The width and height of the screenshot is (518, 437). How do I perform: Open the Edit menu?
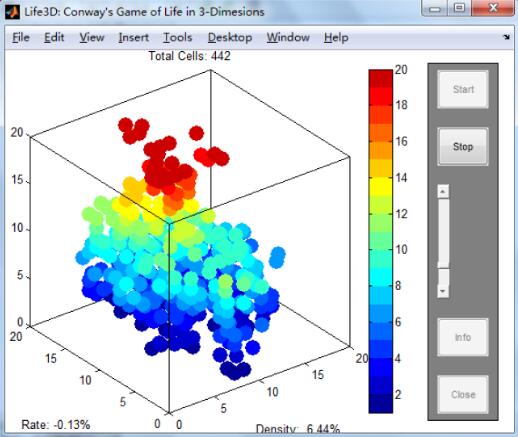54,37
